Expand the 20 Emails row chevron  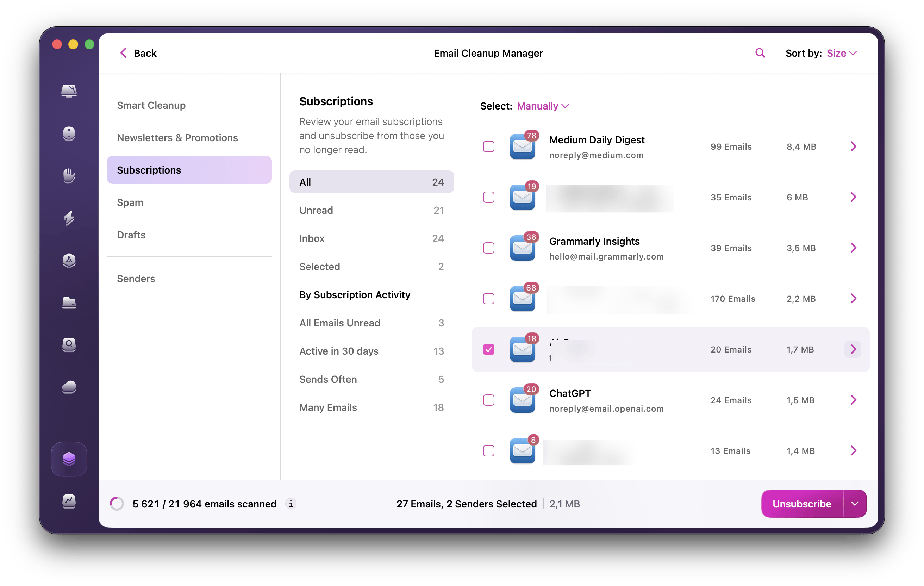click(853, 349)
